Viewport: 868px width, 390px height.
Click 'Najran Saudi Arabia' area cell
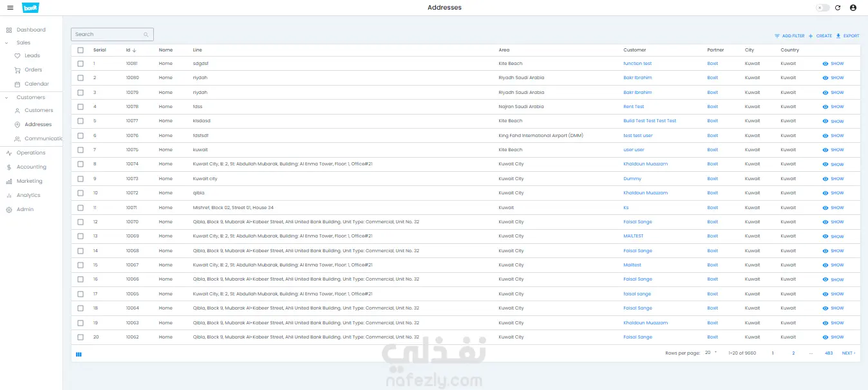click(521, 107)
